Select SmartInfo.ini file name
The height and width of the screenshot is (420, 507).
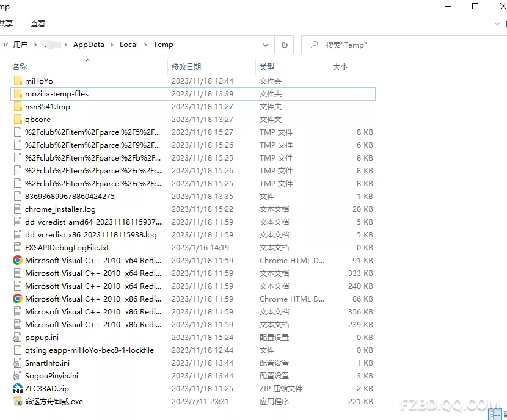click(x=47, y=363)
